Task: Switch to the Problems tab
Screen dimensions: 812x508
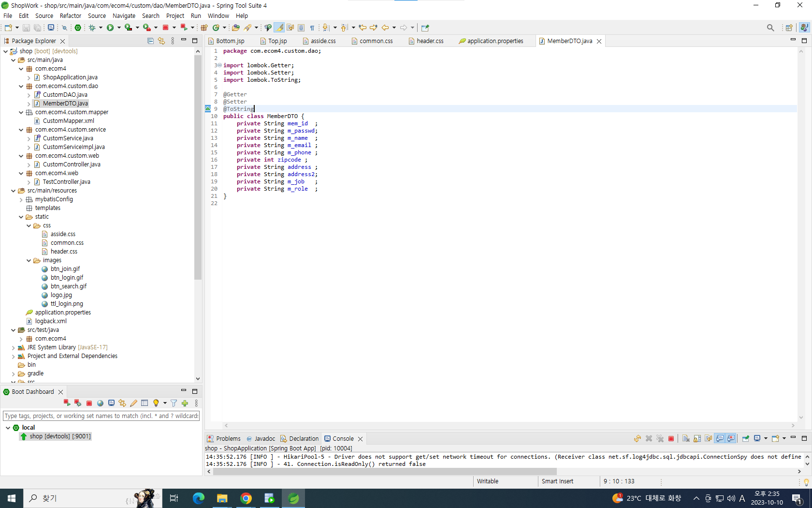Action: [223, 438]
